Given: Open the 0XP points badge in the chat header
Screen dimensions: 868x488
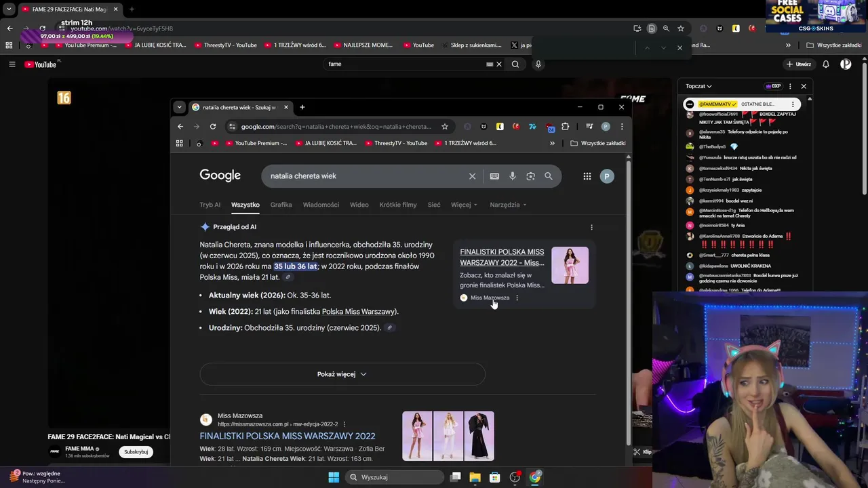Looking at the screenshot, I should tap(773, 86).
